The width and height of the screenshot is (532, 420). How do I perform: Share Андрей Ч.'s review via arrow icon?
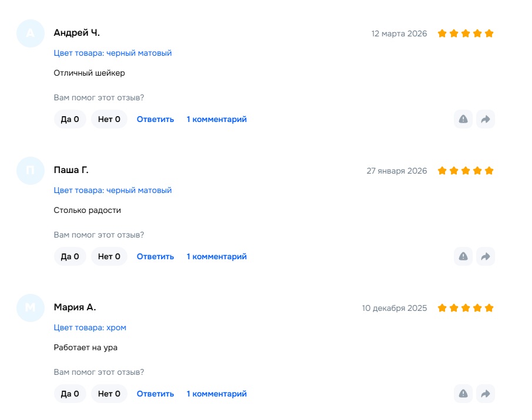(486, 119)
